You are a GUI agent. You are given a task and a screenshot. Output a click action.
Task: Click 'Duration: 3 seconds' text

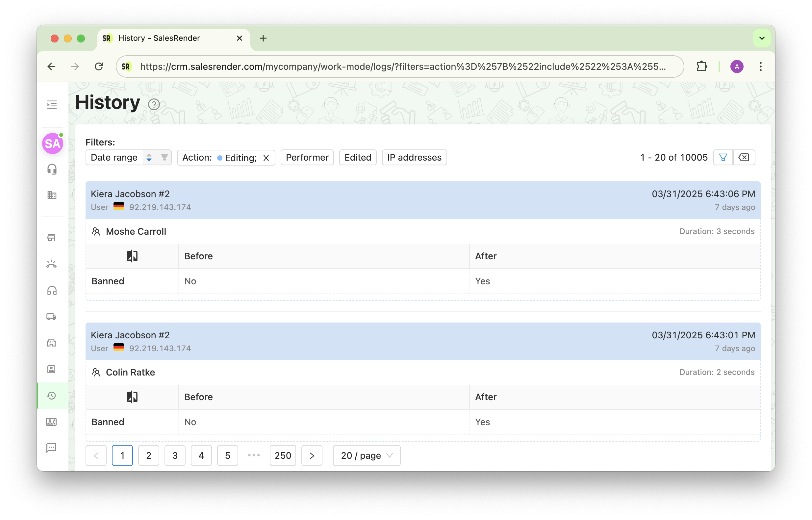coord(717,231)
